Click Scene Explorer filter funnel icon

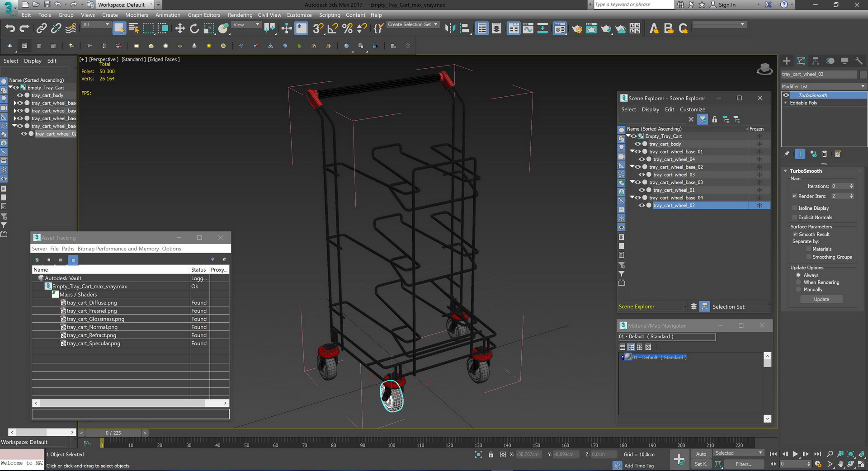coord(703,119)
